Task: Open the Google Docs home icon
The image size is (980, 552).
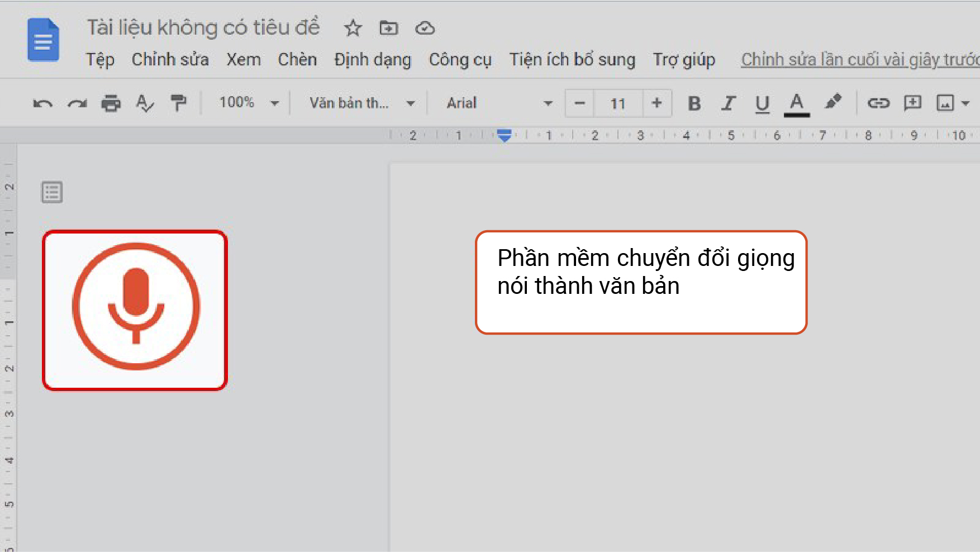Action: pyautogui.click(x=44, y=40)
